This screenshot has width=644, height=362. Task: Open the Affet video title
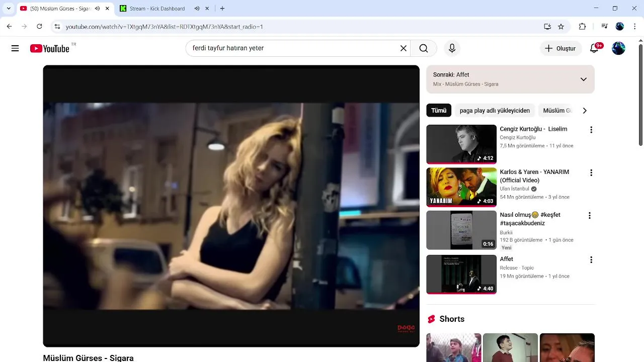[x=506, y=259]
